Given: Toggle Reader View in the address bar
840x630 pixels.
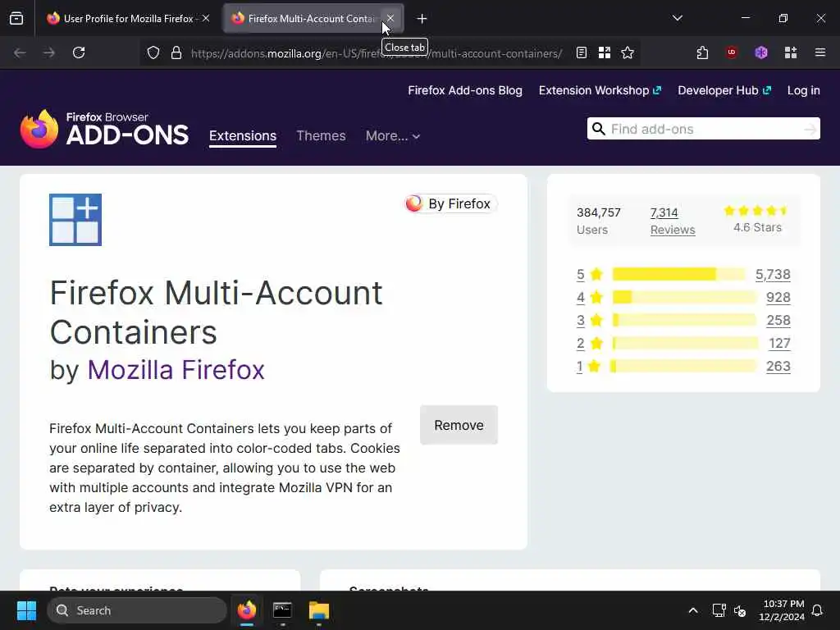Looking at the screenshot, I should [582, 52].
